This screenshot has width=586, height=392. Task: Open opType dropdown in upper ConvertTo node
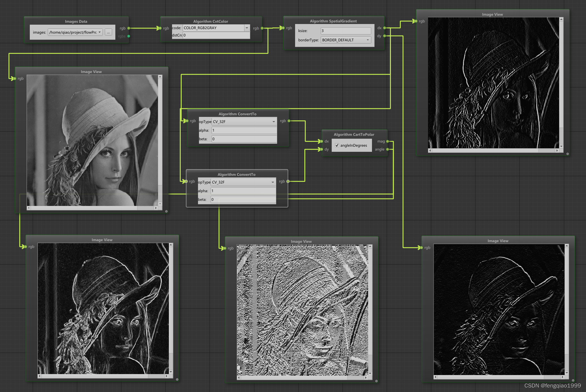[244, 122]
